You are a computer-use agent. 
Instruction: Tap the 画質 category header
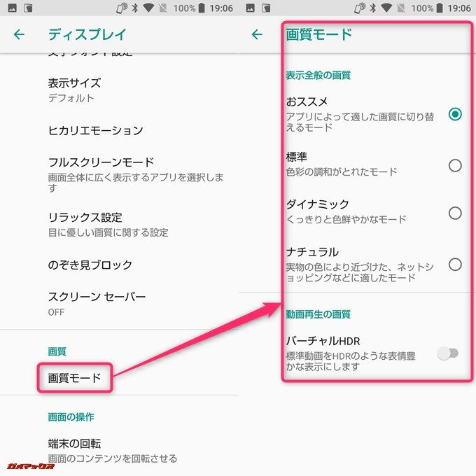click(57, 351)
